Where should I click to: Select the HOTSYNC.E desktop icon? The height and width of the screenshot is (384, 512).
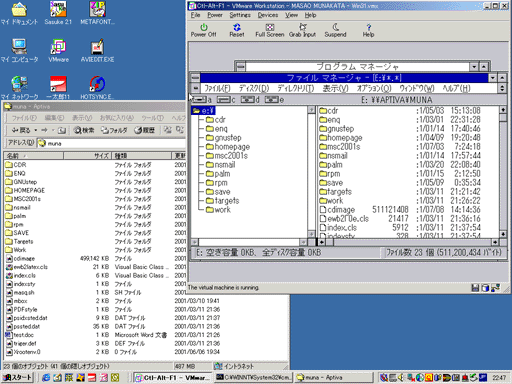pos(97,87)
